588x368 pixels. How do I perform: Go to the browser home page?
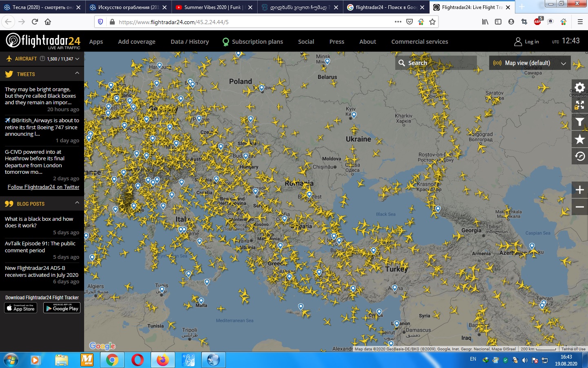tap(48, 22)
